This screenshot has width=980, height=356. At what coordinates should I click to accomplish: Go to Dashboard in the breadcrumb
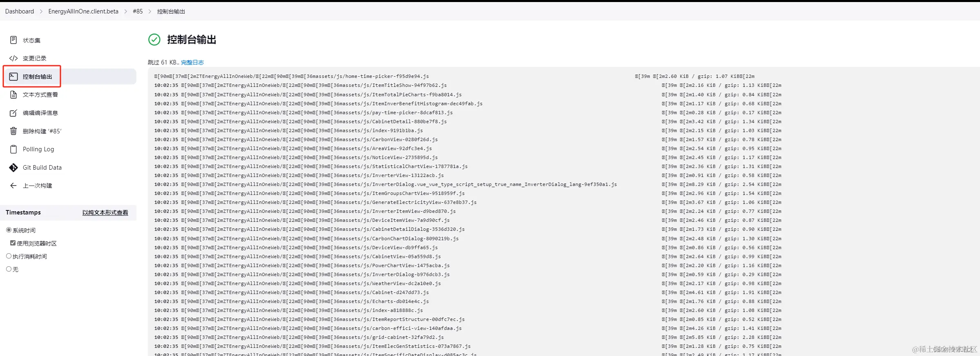(x=20, y=11)
